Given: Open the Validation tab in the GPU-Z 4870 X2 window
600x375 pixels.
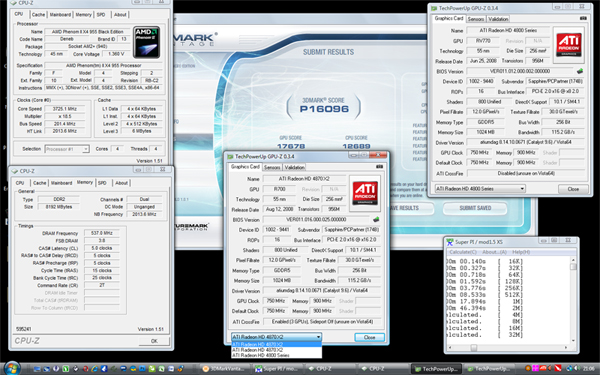Looking at the screenshot, I should [x=294, y=167].
